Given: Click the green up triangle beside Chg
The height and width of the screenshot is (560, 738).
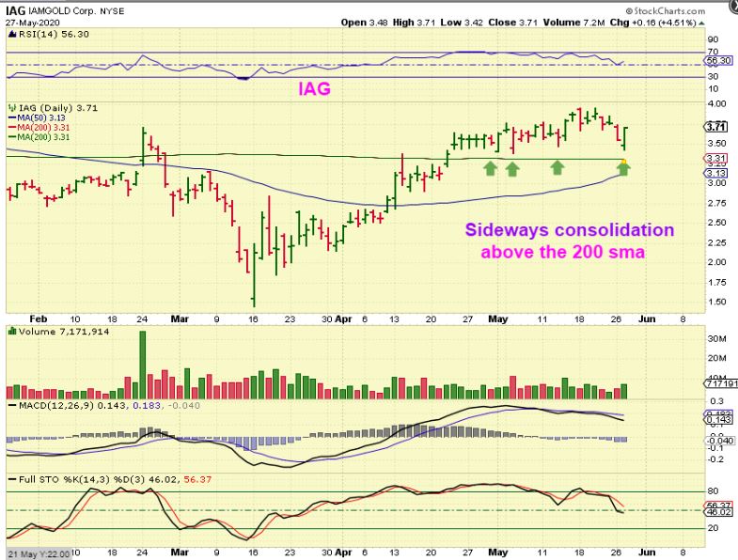Looking at the screenshot, I should click(701, 23).
